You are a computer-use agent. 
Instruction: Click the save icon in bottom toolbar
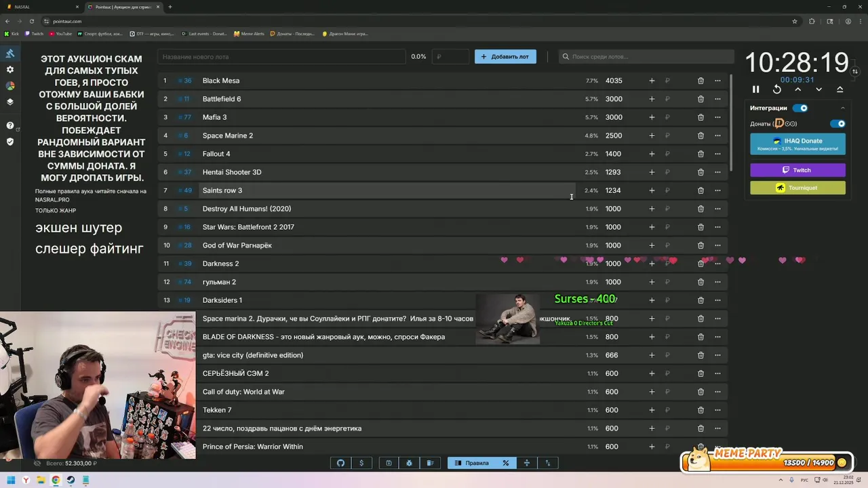pos(389,463)
